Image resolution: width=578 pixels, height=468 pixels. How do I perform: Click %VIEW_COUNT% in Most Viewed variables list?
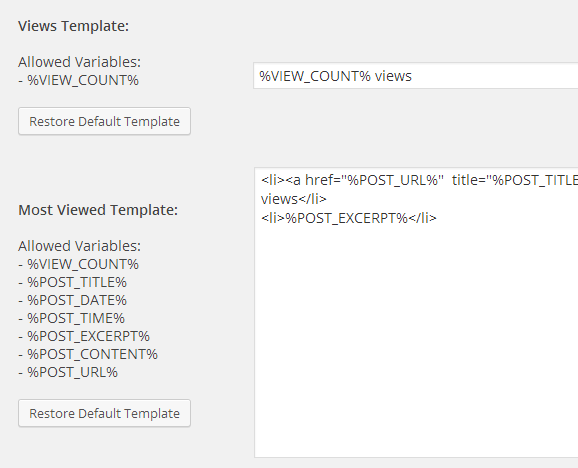click(83, 264)
